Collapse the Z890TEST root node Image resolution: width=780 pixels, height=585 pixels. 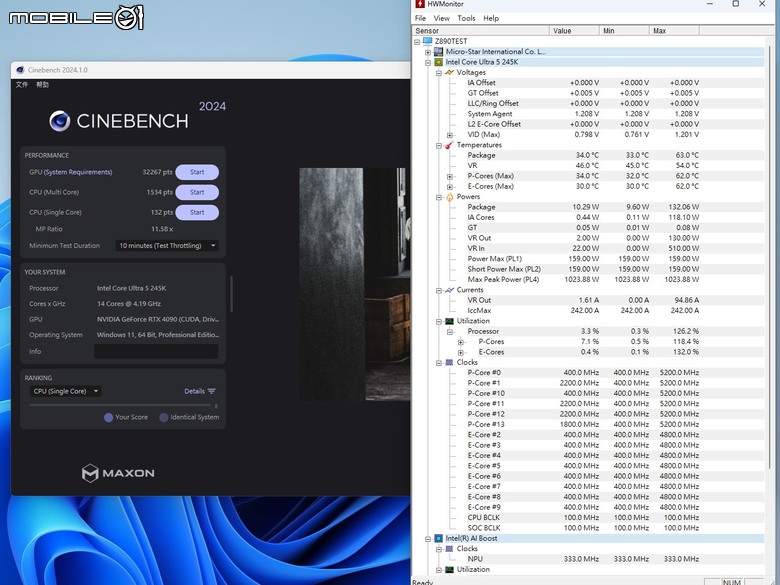[417, 42]
